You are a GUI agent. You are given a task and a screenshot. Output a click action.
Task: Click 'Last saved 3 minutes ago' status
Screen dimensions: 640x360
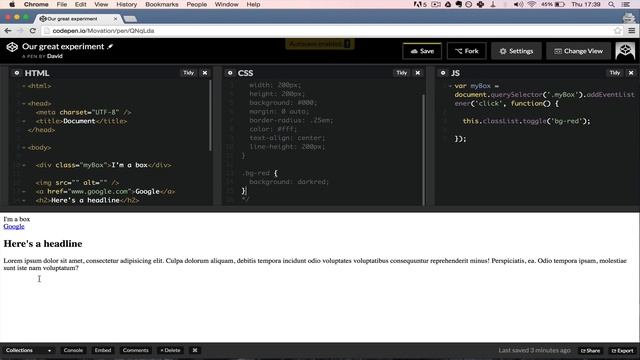534,350
